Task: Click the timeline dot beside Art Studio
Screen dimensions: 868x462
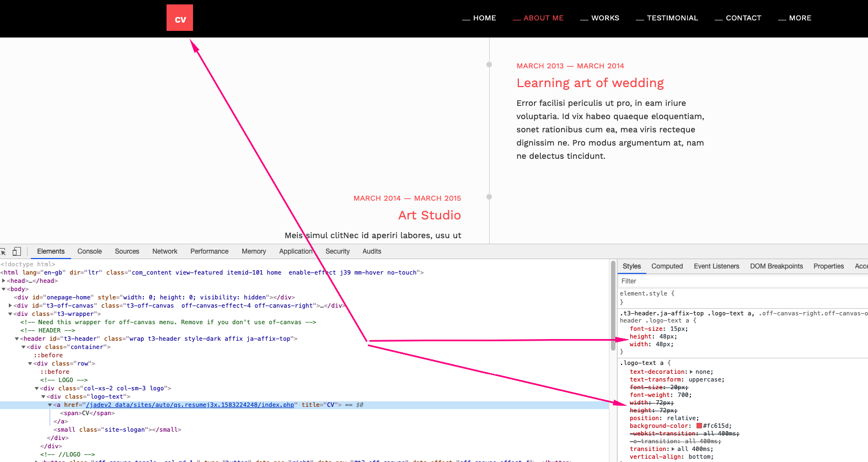Action: (x=489, y=197)
